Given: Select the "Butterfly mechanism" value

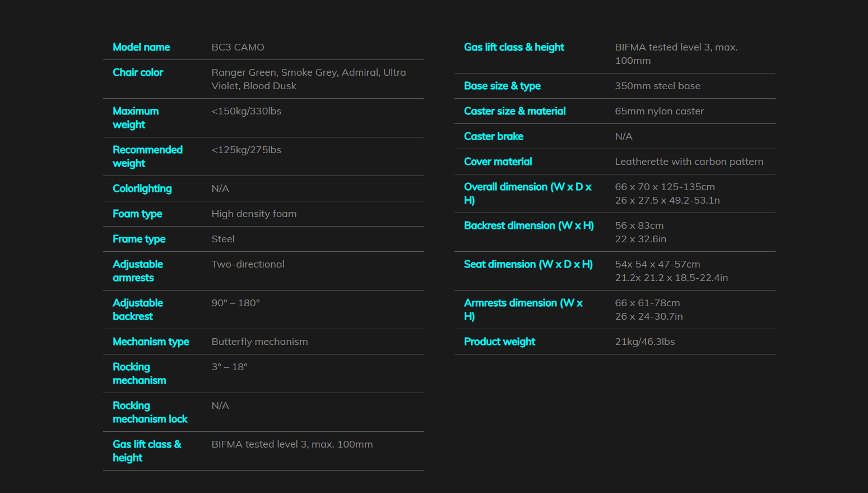Looking at the screenshot, I should [x=259, y=342].
